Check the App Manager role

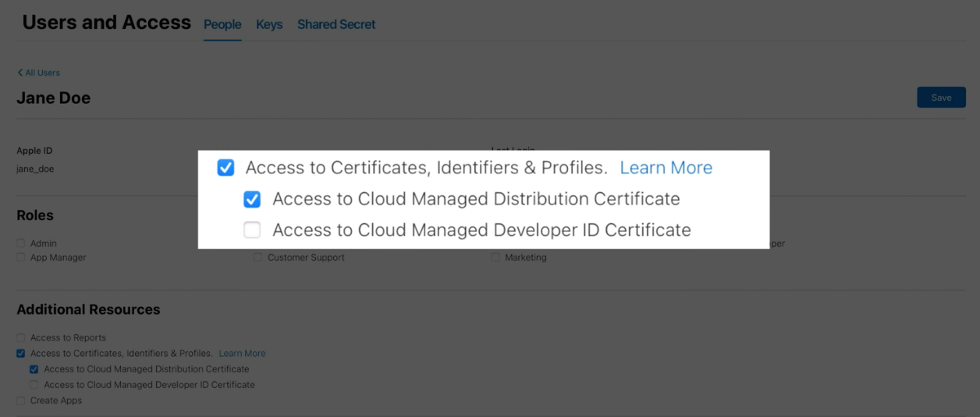click(21, 258)
